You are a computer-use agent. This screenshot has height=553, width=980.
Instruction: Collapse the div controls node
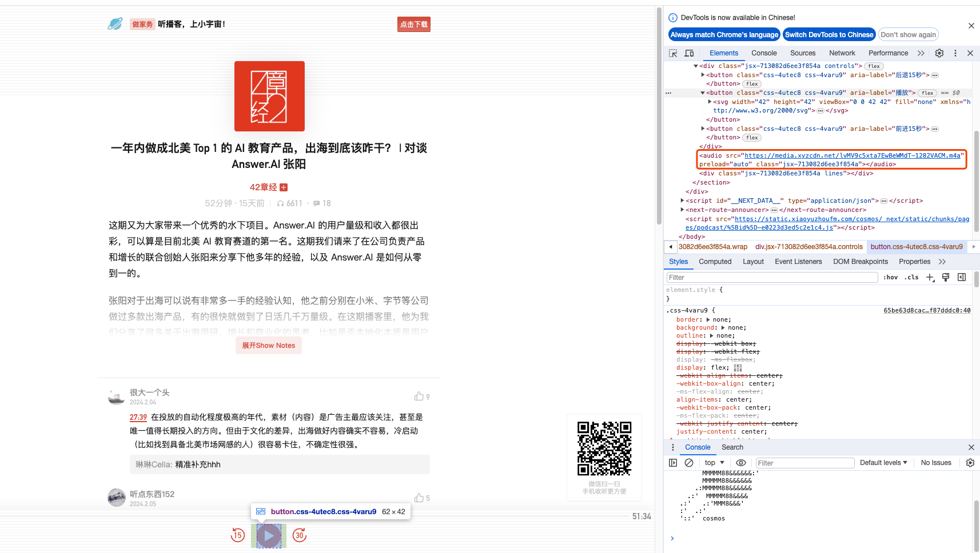tap(696, 66)
